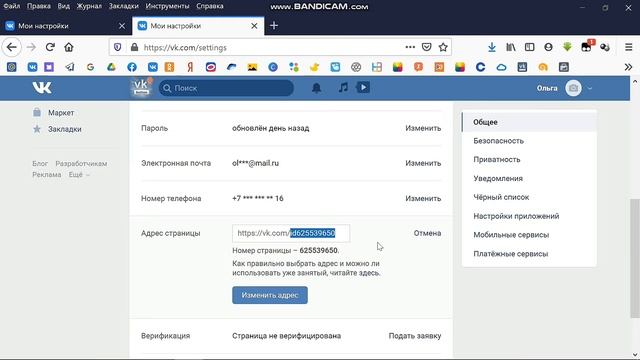Open the tracking protection shield icon
Image resolution: width=640 pixels, height=360 pixels.
118,47
